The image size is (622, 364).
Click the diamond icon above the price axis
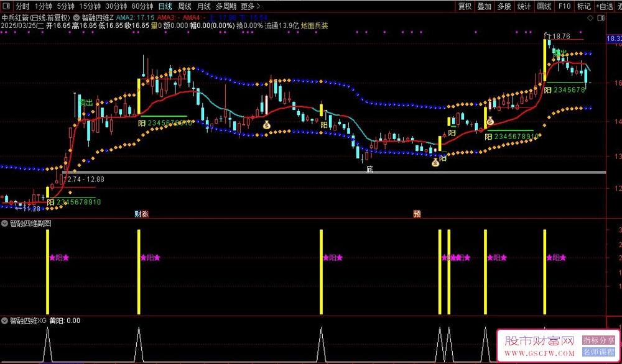point(590,18)
